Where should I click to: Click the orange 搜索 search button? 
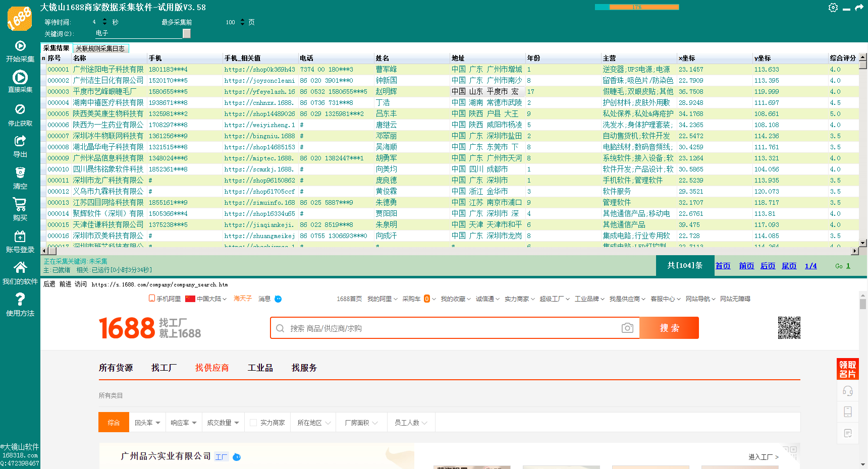[669, 328]
